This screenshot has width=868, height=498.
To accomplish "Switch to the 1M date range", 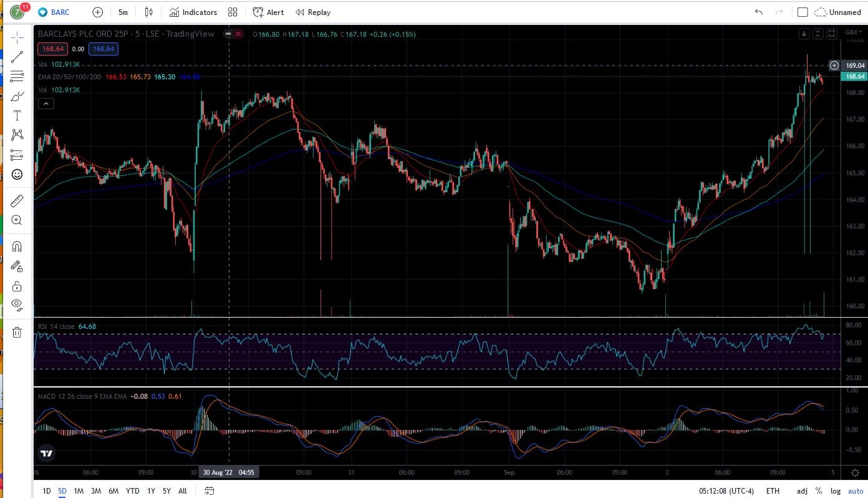I will tap(79, 491).
